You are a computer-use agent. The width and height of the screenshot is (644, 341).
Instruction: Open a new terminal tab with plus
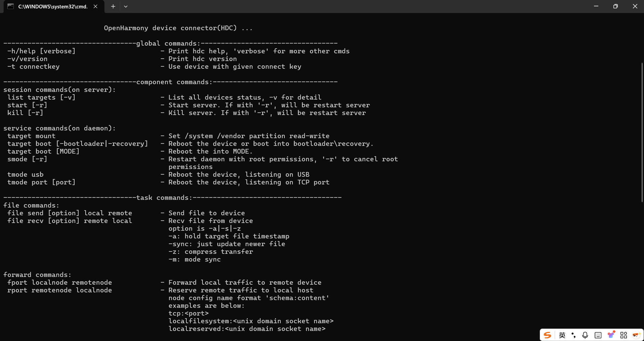[113, 6]
